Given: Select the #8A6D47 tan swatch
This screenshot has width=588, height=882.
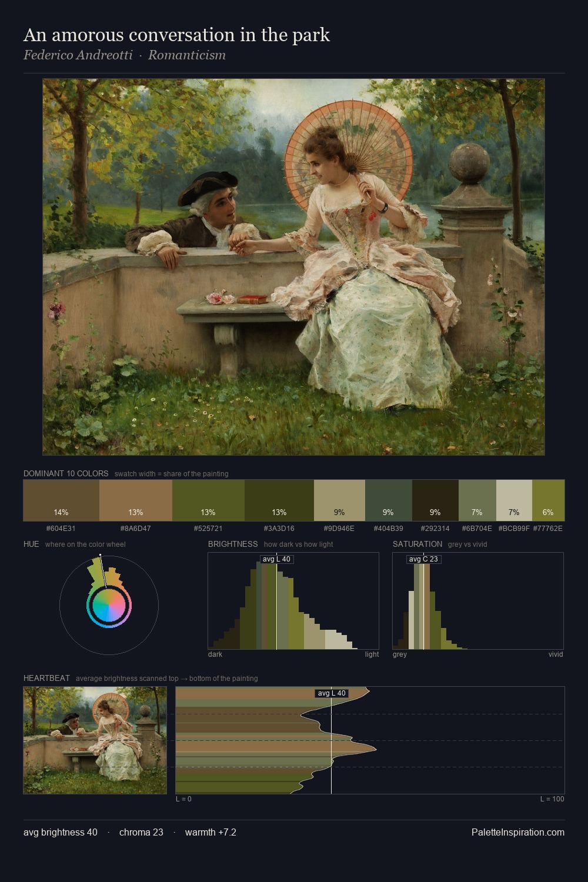Looking at the screenshot, I should tap(136, 500).
